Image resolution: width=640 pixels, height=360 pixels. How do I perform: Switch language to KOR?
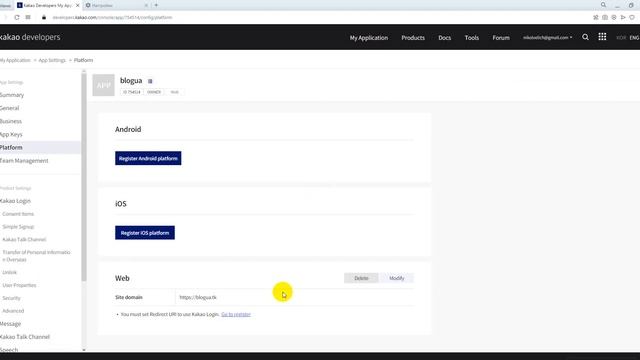click(621, 38)
